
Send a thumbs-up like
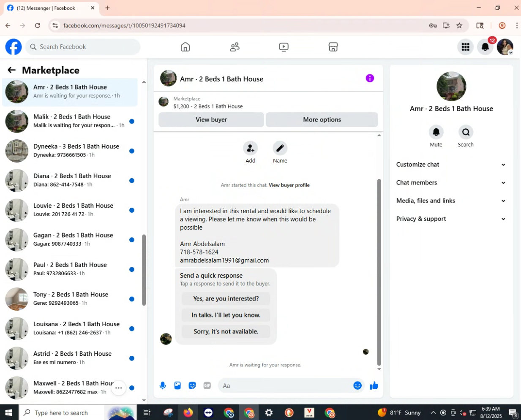(x=374, y=385)
